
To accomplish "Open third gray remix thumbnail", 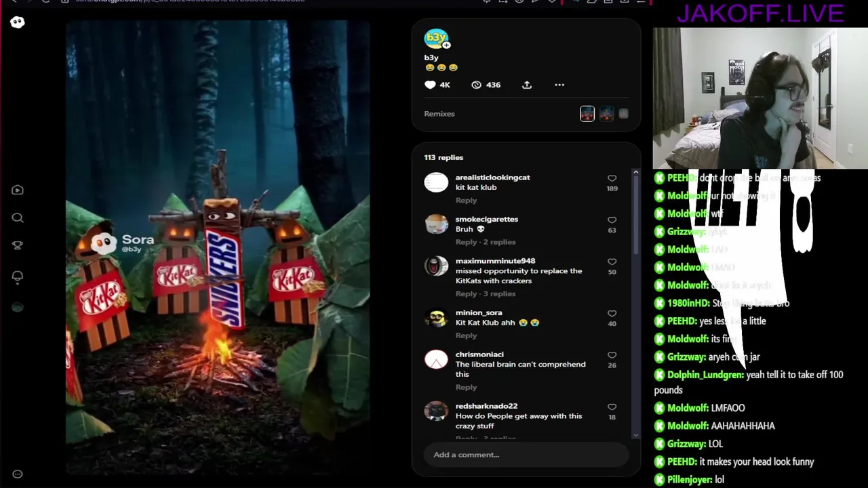I will pyautogui.click(x=624, y=114).
